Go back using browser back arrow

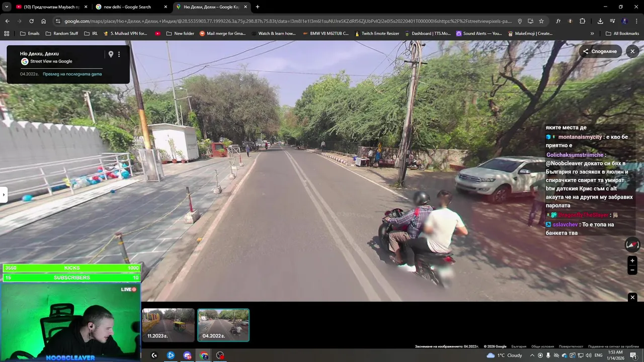coord(7,21)
